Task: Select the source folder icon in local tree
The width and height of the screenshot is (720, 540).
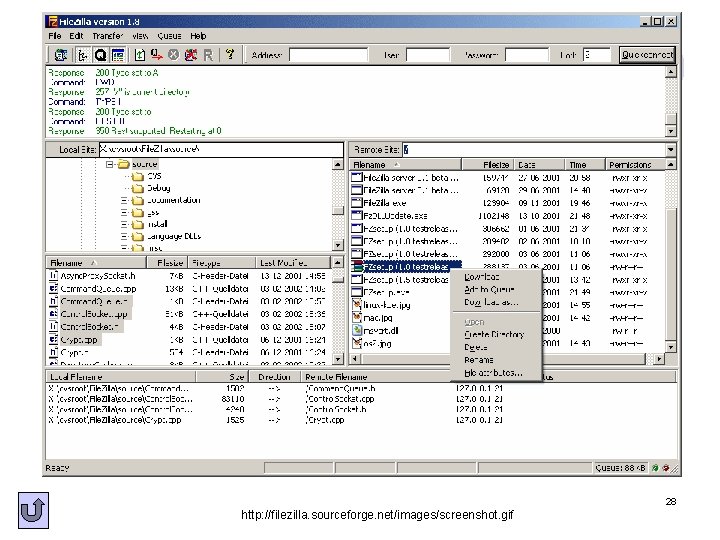Action: click(123, 164)
